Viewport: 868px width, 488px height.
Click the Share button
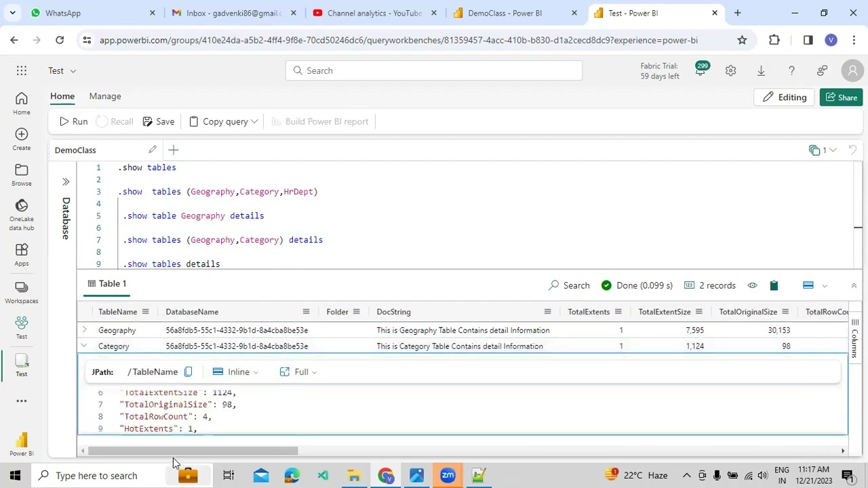(x=841, y=98)
